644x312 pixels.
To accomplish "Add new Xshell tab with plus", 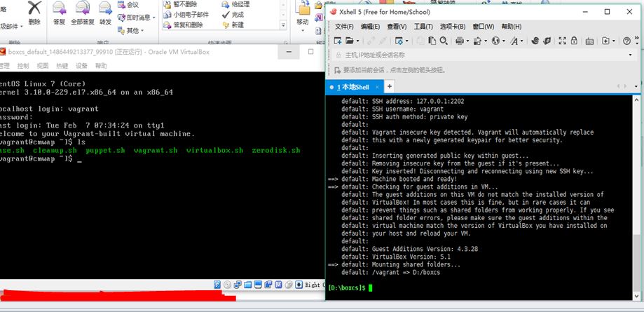I will tap(390, 86).
